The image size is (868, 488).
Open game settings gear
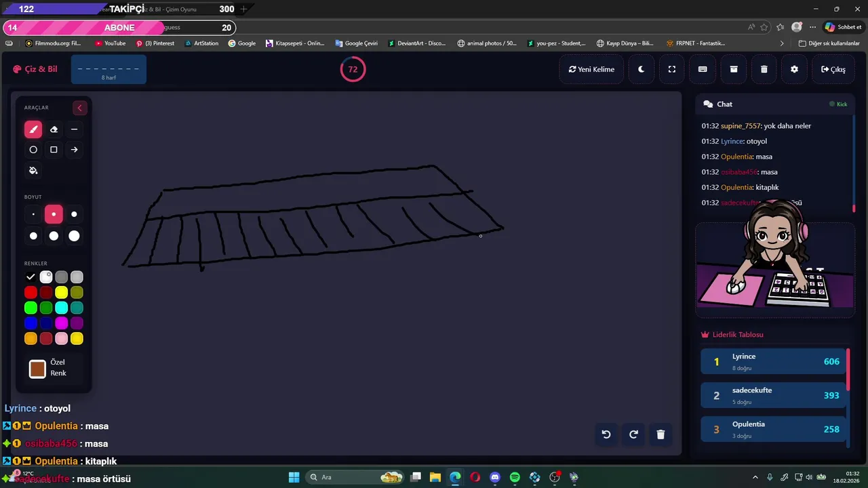tap(795, 69)
